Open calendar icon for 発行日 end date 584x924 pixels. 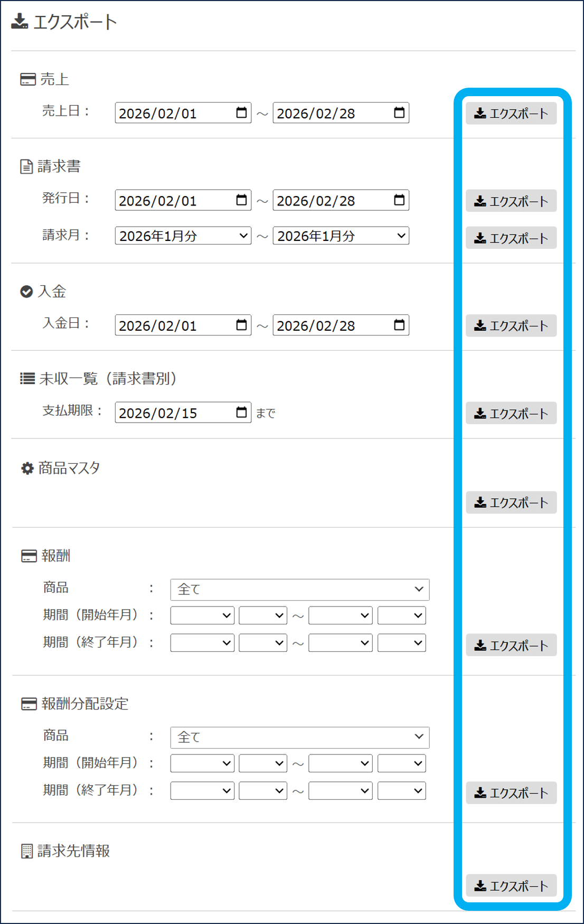(x=399, y=200)
